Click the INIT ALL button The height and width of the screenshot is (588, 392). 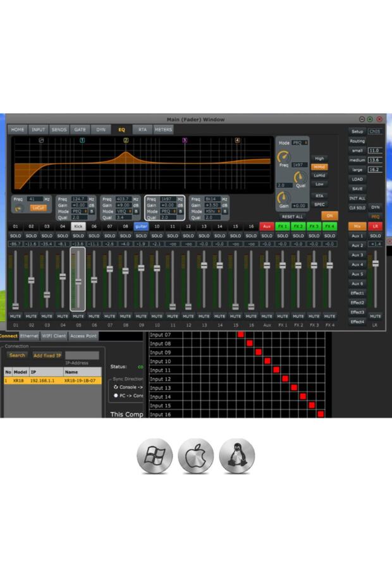[357, 199]
